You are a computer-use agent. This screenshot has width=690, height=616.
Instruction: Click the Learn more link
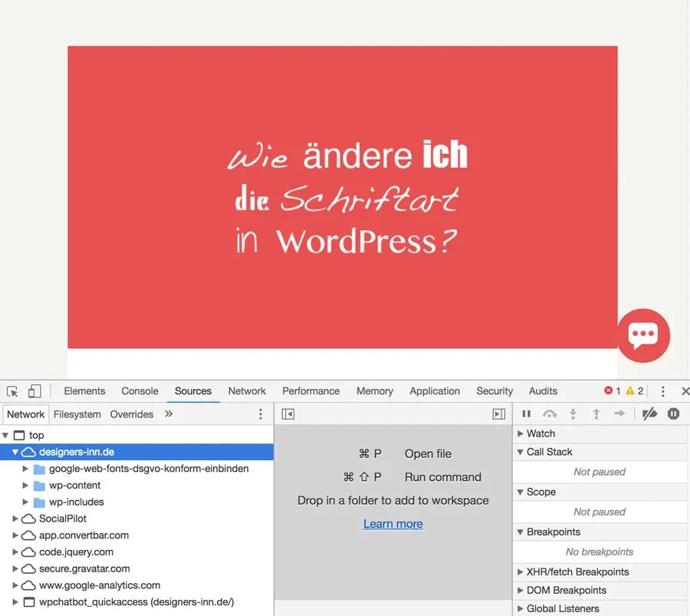tap(393, 524)
